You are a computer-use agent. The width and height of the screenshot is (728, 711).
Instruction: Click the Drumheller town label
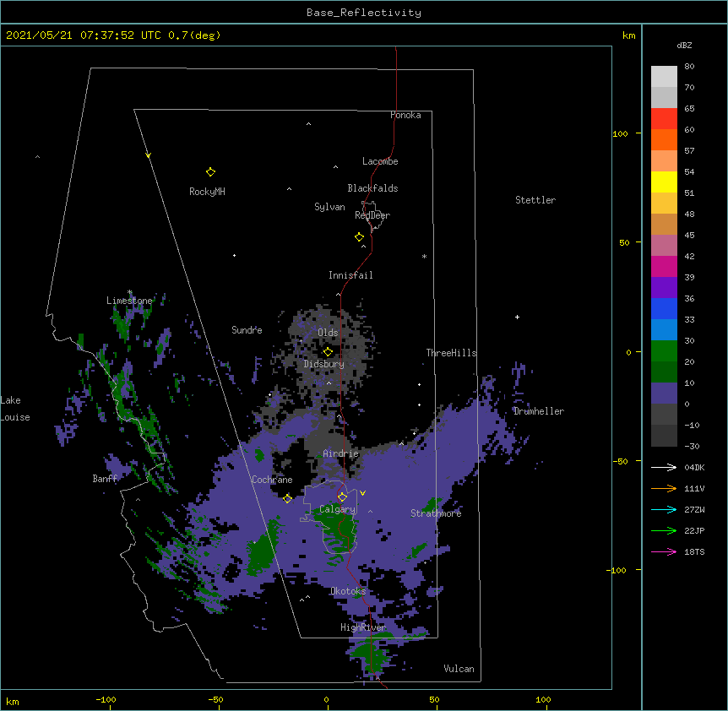click(539, 411)
